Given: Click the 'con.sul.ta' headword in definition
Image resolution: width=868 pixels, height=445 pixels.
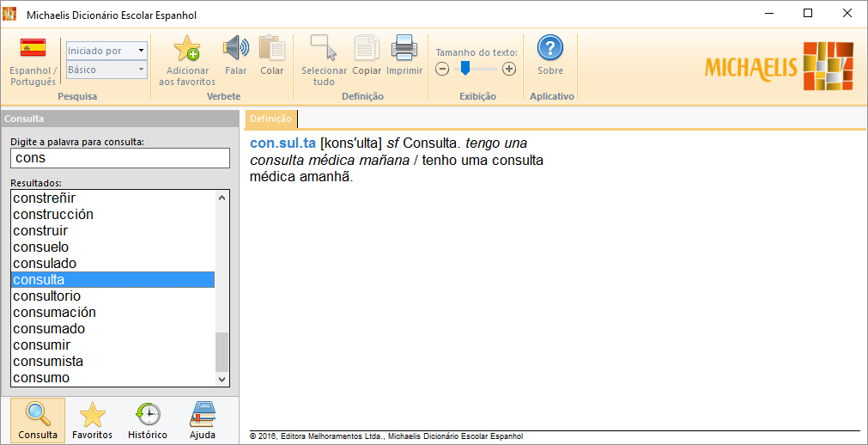Looking at the screenshot, I should pos(282,143).
